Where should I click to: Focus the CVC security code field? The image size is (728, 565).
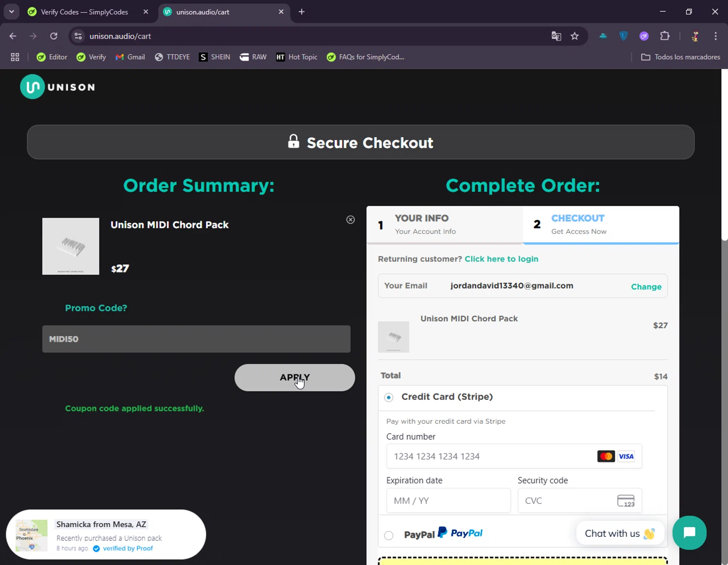[x=579, y=500]
